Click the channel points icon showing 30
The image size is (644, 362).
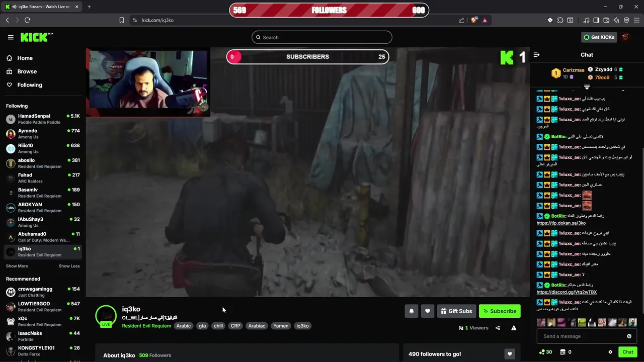(x=545, y=352)
